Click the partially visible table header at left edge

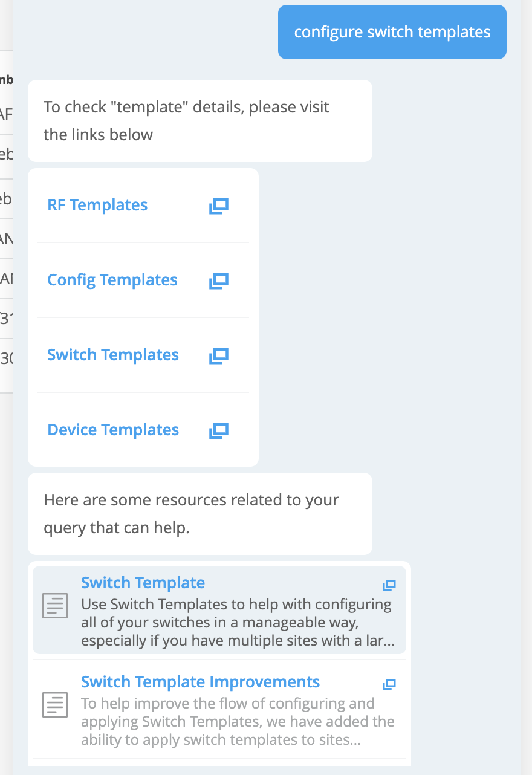coord(7,80)
